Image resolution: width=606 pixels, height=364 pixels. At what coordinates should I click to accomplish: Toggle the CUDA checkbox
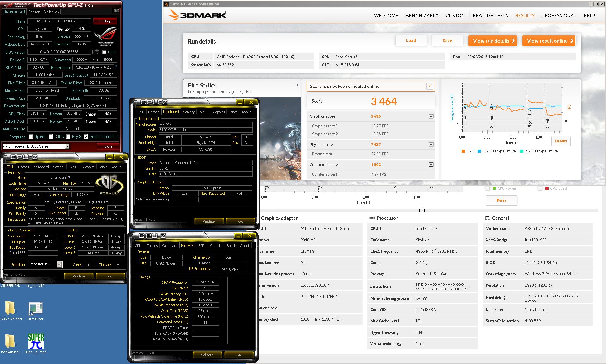point(51,137)
